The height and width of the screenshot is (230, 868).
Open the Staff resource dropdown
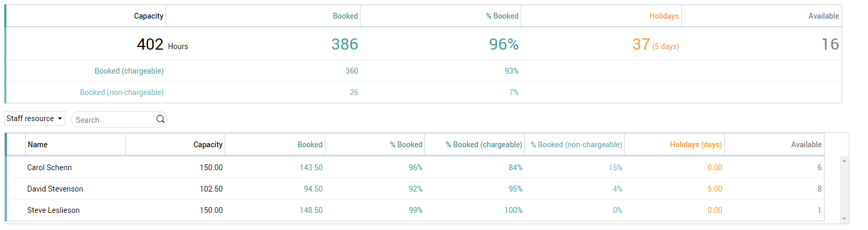pyautogui.click(x=35, y=118)
